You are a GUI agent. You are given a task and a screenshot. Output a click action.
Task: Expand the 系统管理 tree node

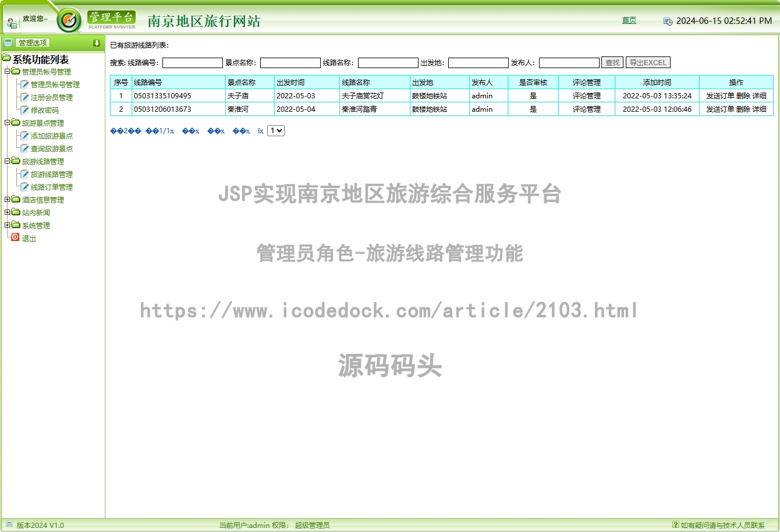(7, 225)
